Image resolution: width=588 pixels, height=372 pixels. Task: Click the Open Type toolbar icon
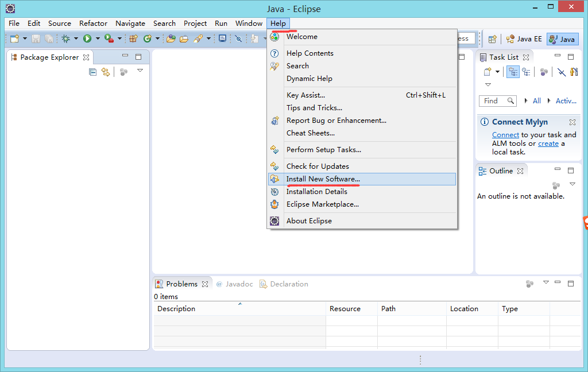(171, 38)
